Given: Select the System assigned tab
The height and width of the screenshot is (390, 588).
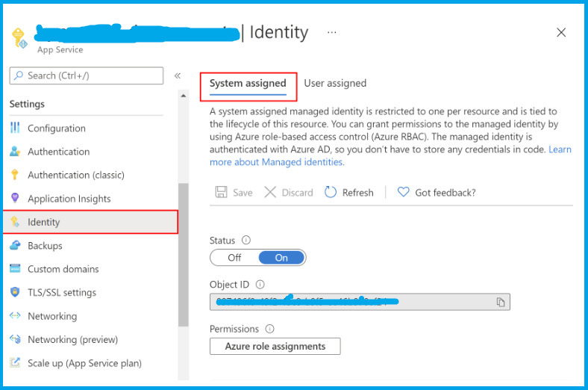Looking at the screenshot, I should point(248,84).
